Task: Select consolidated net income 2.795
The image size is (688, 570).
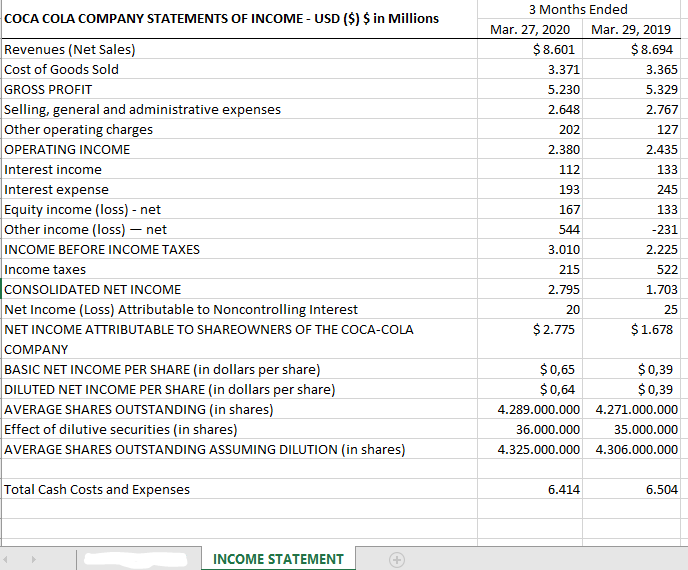Action: point(563,290)
